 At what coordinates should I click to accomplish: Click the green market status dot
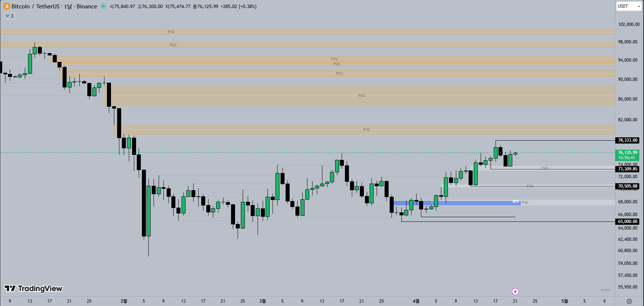[x=103, y=6]
